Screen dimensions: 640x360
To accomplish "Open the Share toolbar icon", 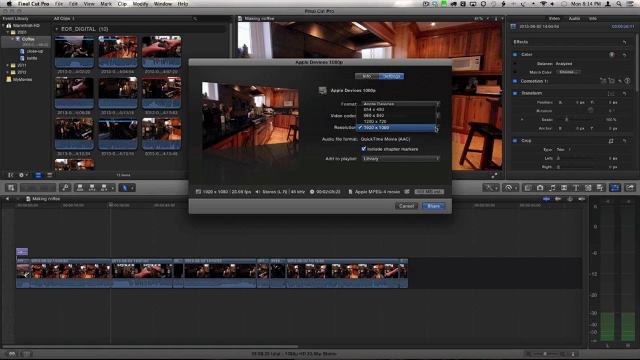I will 630,188.
